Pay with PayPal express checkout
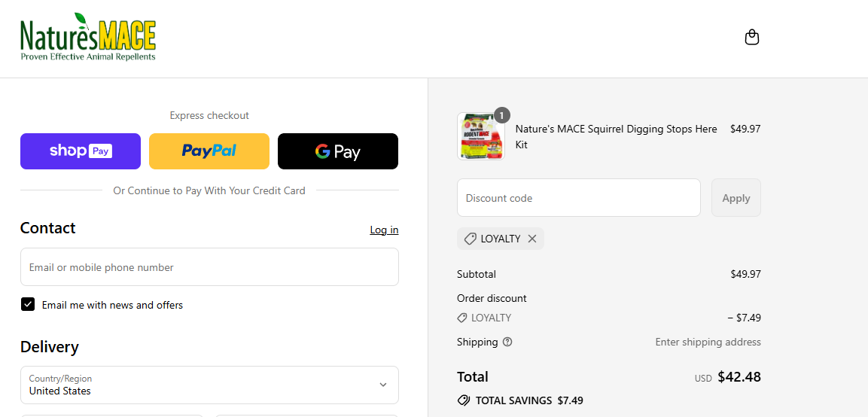 click(x=209, y=151)
